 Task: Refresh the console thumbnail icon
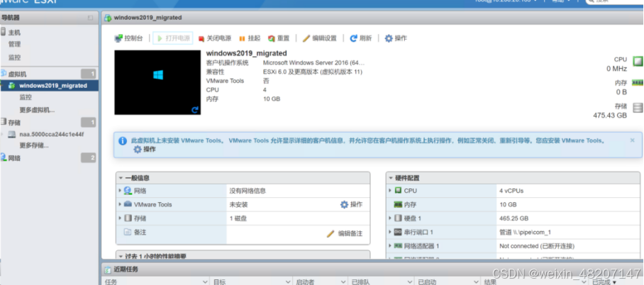195,110
